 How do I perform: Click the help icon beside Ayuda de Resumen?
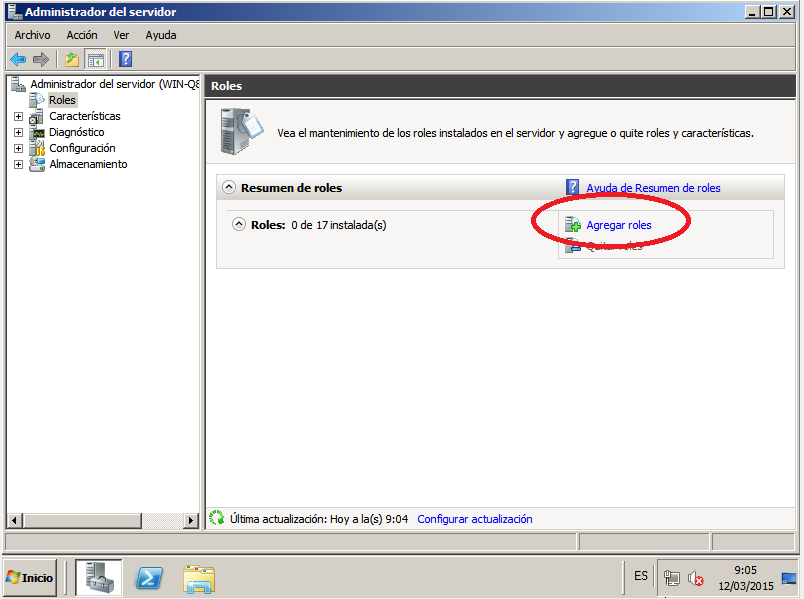coord(572,187)
